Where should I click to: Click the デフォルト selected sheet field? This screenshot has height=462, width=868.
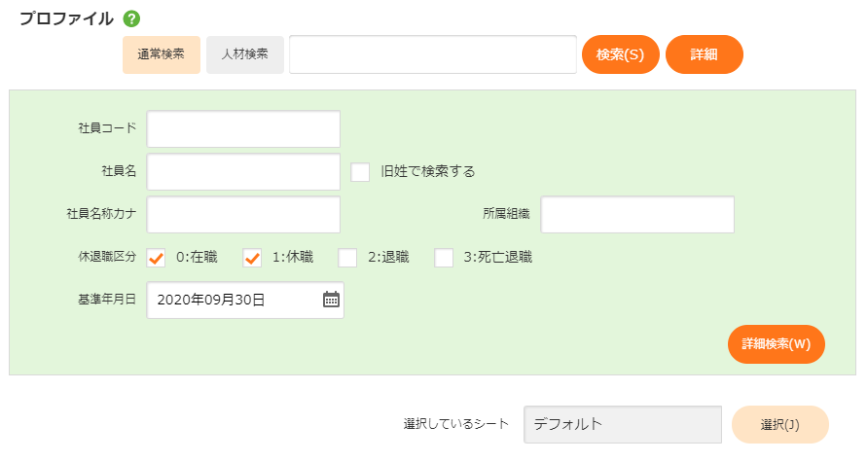tap(622, 424)
